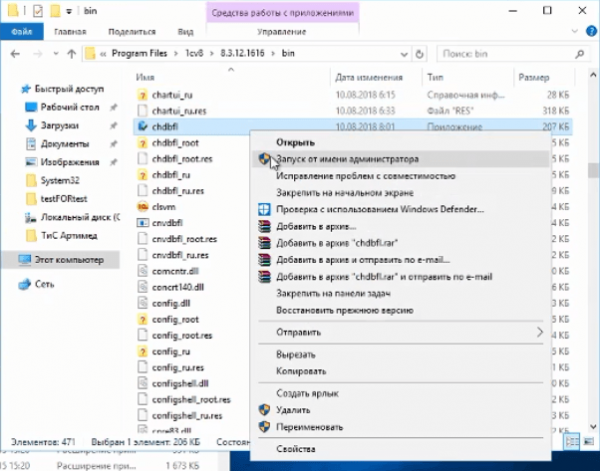Open the Управление ribbon tab

pyautogui.click(x=282, y=32)
